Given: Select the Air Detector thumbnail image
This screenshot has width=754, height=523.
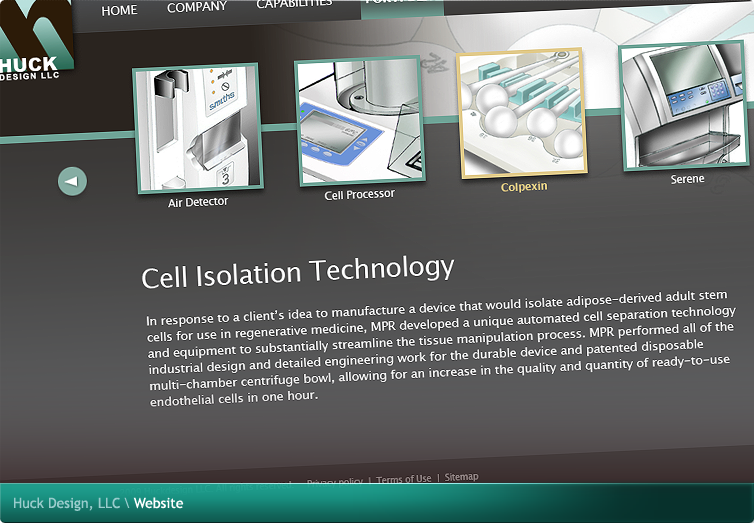Looking at the screenshot, I should click(x=197, y=128).
